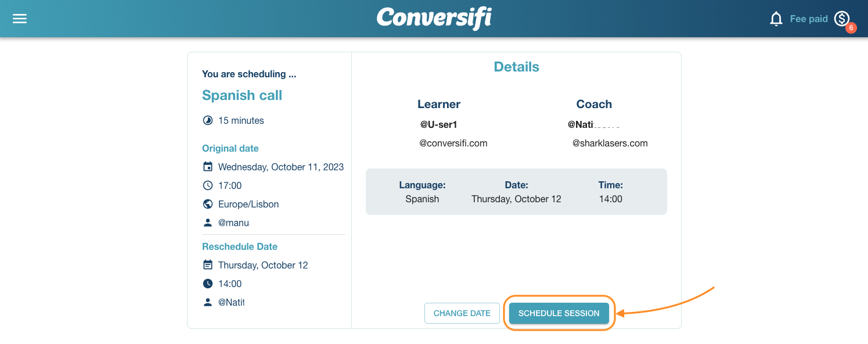The height and width of the screenshot is (344, 868).
Task: Click the Conversifi logo
Action: [434, 18]
